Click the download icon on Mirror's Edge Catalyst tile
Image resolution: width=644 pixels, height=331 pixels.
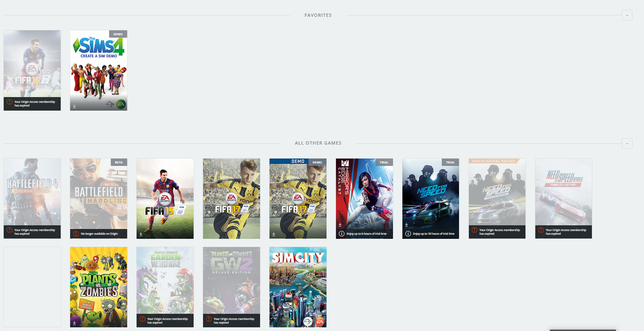coord(340,224)
